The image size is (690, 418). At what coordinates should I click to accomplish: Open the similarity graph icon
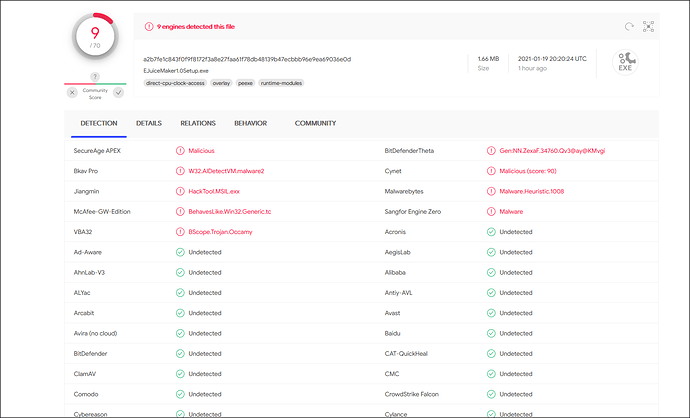(648, 26)
